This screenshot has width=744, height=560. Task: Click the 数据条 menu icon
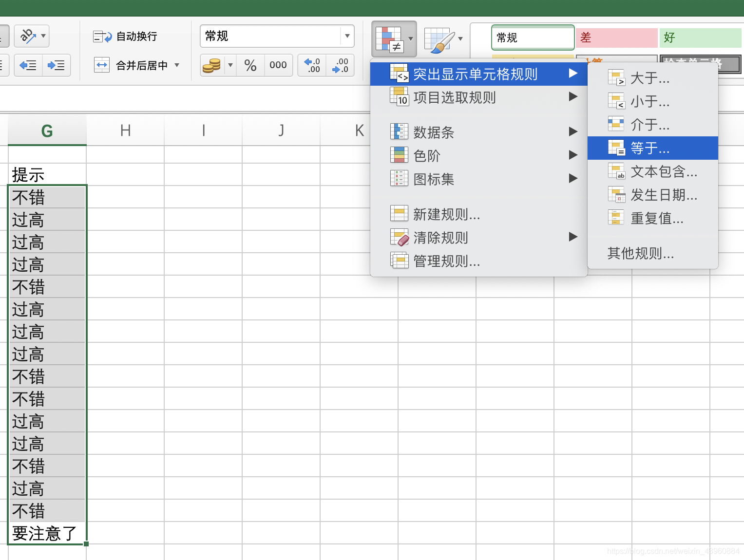tap(399, 131)
